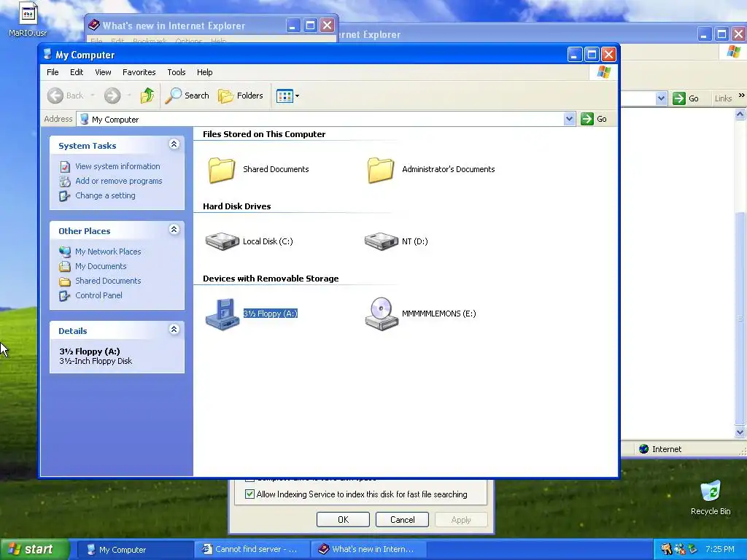Click the Up folder toolbar icon

pos(147,96)
